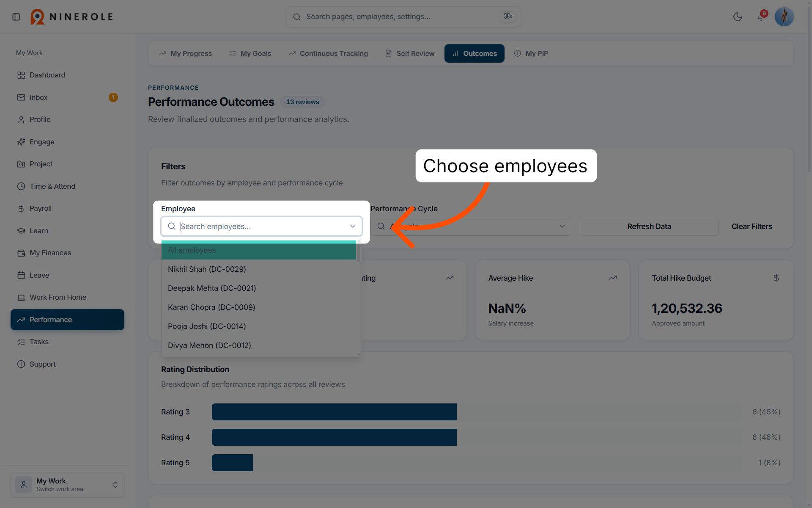Open Dashboard in the sidebar

[x=68, y=75]
